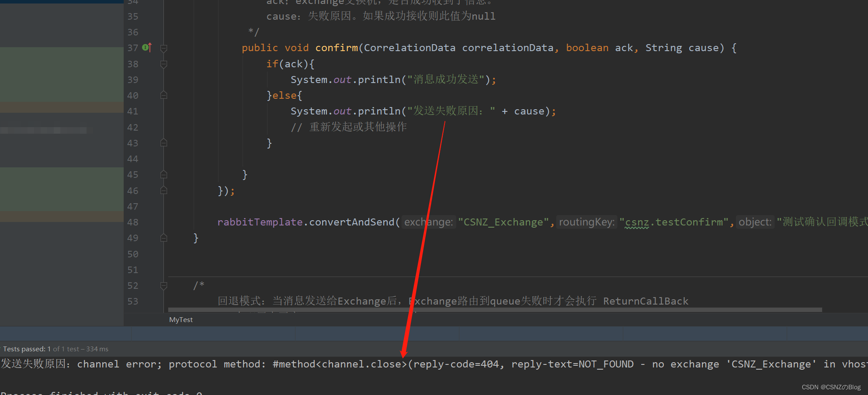Click the convertAndSend method call
The height and width of the screenshot is (395, 868).
coord(352,222)
